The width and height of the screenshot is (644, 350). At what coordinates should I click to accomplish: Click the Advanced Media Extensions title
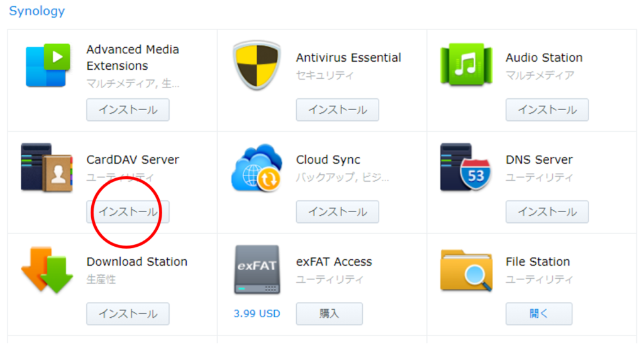tap(133, 57)
